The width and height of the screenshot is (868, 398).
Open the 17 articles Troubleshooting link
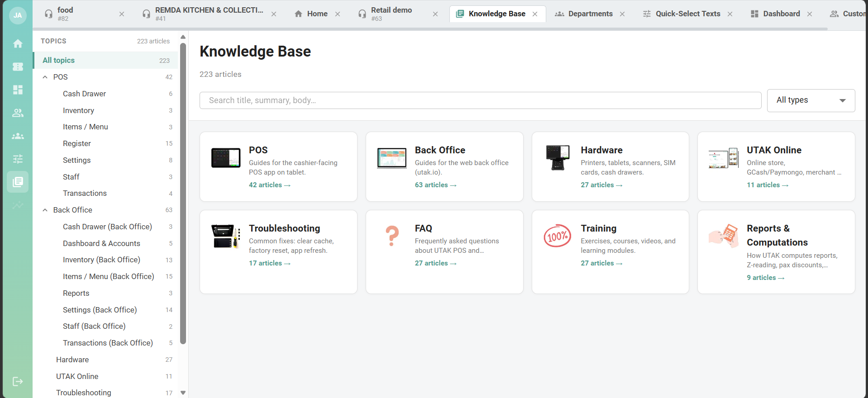pos(270,263)
